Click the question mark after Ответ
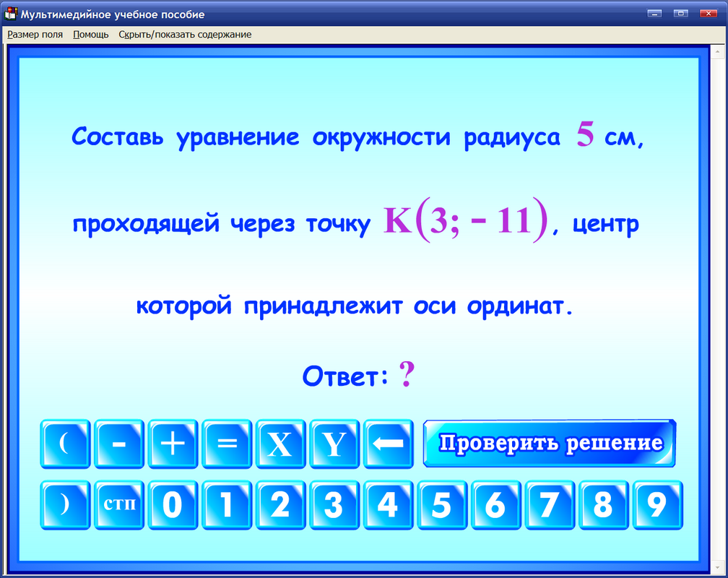 (x=407, y=373)
